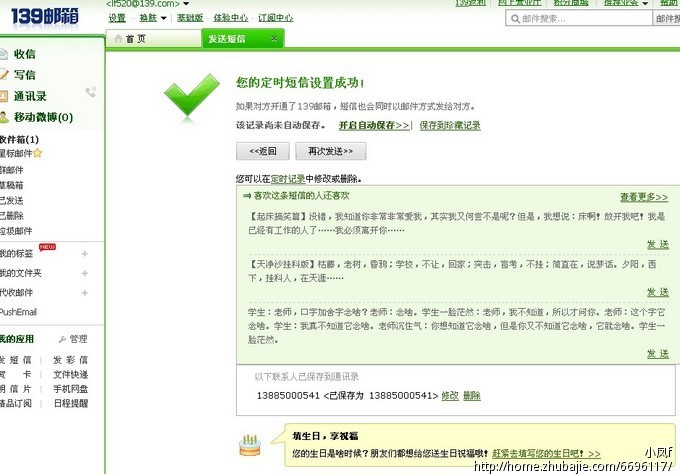Switch to the 首页 tab
680x474 pixels.
[x=153, y=39]
